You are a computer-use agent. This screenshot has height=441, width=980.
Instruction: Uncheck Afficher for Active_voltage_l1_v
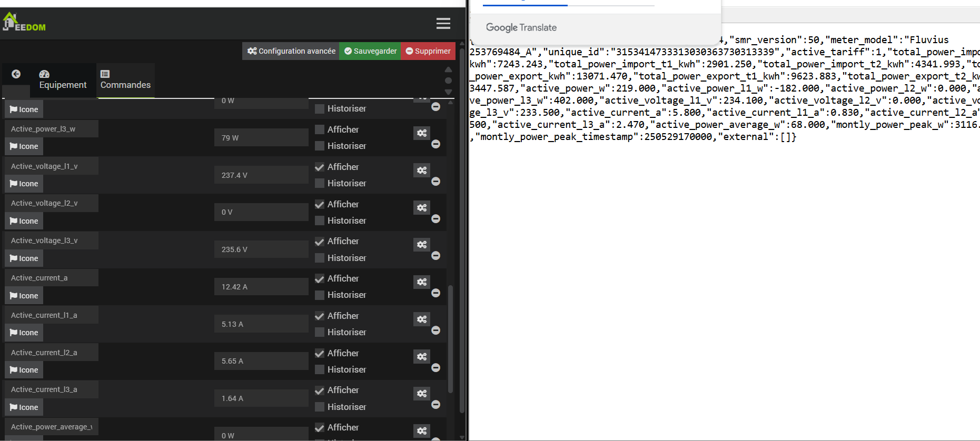tap(319, 167)
